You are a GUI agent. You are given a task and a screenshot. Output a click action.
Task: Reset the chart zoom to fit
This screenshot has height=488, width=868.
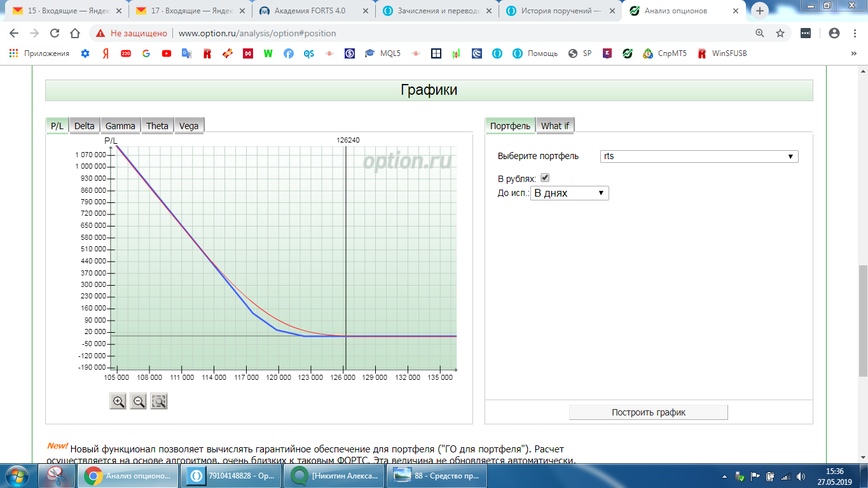point(159,401)
